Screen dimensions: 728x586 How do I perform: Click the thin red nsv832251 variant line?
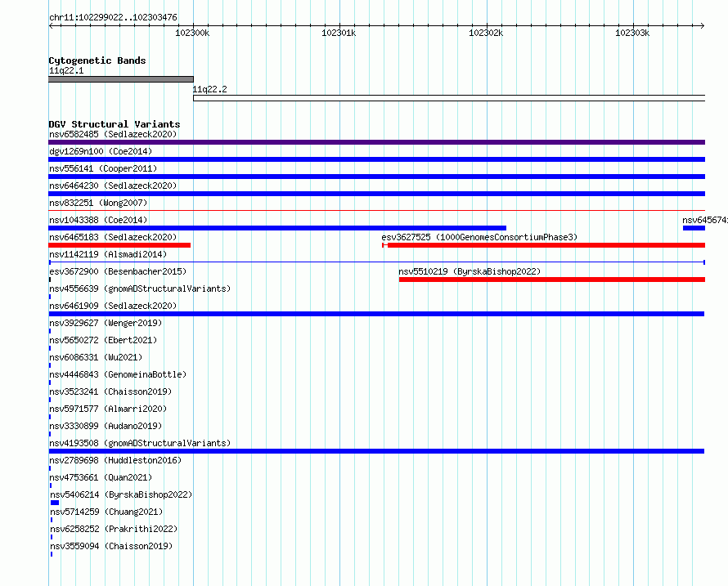[376, 211]
